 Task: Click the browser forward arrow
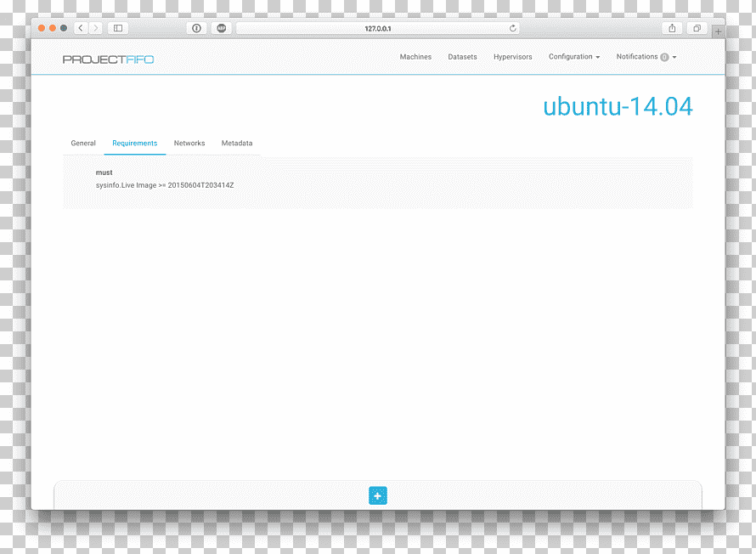[x=95, y=28]
